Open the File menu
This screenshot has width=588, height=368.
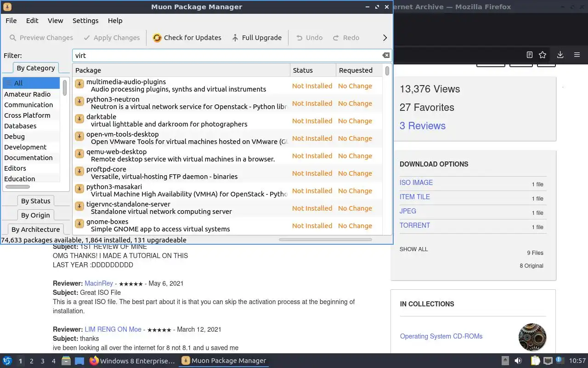click(x=11, y=21)
